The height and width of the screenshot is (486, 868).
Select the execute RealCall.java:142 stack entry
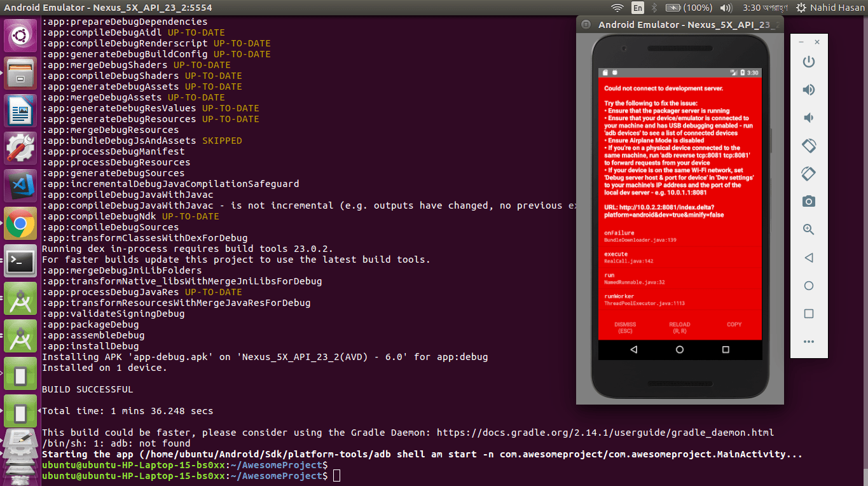pos(680,257)
